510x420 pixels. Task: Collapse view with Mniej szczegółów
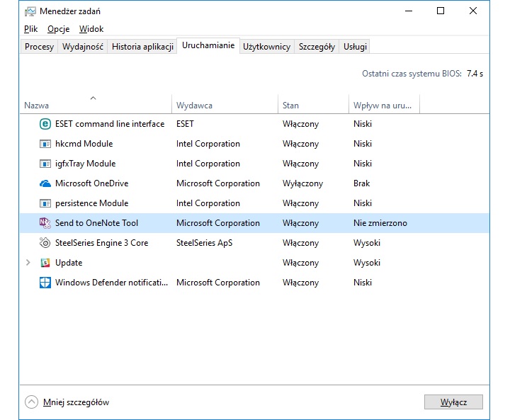[x=67, y=402]
